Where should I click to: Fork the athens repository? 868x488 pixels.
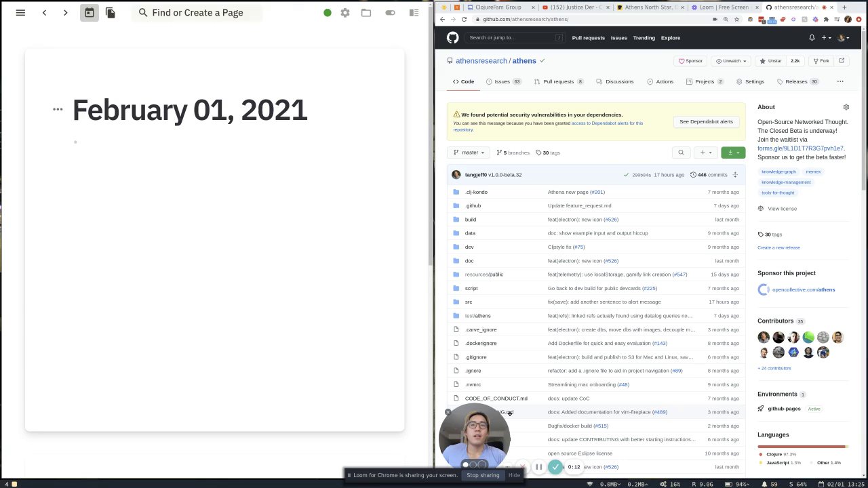coord(821,61)
